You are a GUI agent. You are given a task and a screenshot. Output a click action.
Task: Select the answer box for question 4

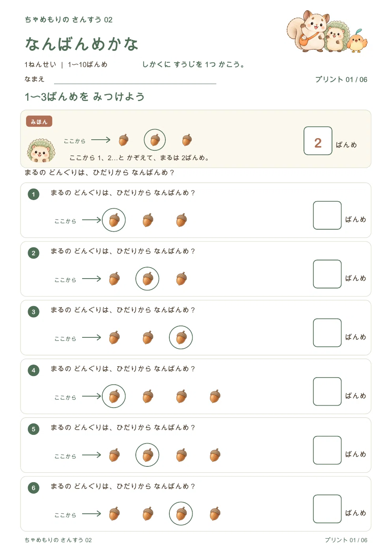point(327,391)
